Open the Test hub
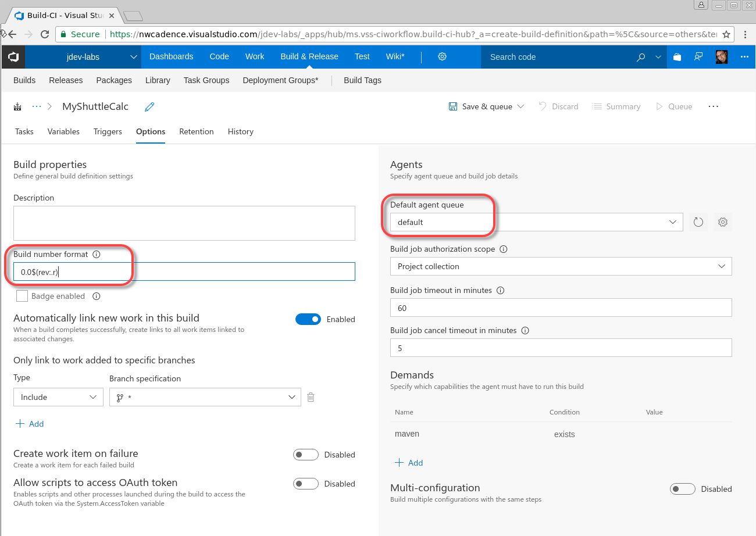The width and height of the screenshot is (756, 536). [362, 56]
